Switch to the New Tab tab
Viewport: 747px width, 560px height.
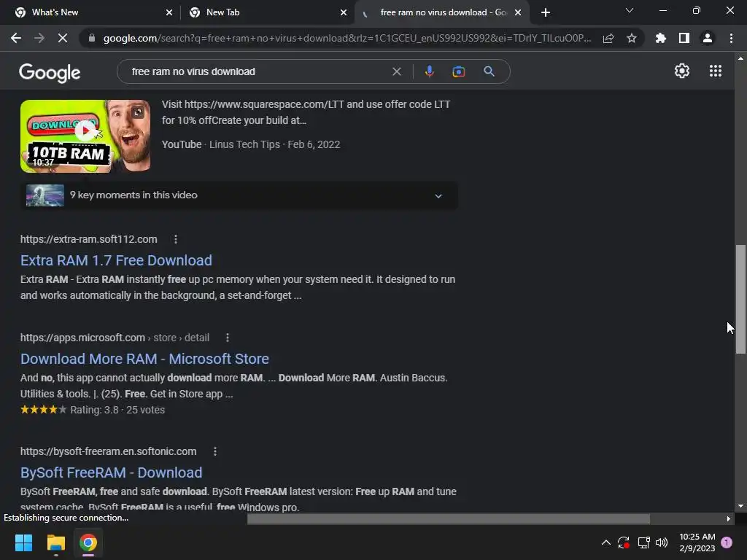click(x=267, y=12)
